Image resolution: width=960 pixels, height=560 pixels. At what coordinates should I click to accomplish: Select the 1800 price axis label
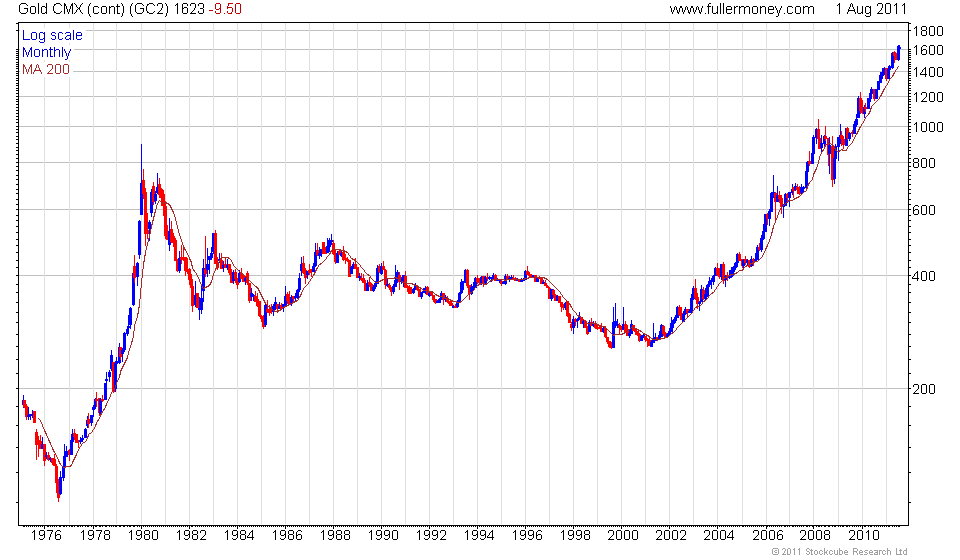[x=928, y=31]
